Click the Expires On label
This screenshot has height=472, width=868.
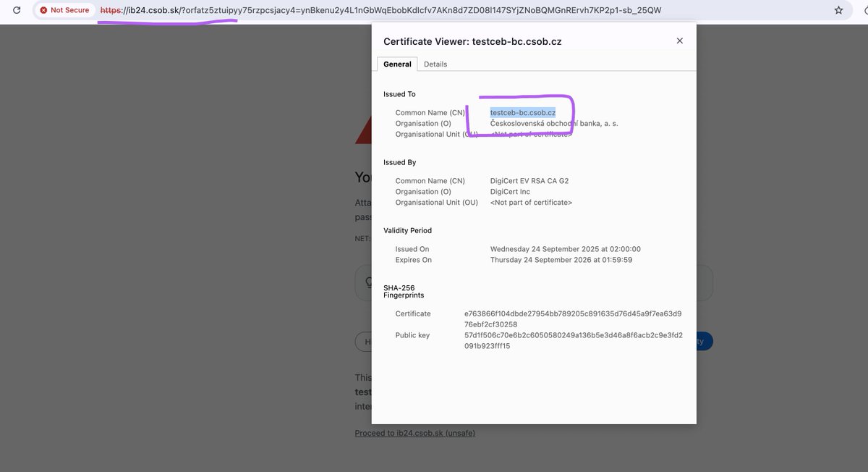[x=413, y=260]
